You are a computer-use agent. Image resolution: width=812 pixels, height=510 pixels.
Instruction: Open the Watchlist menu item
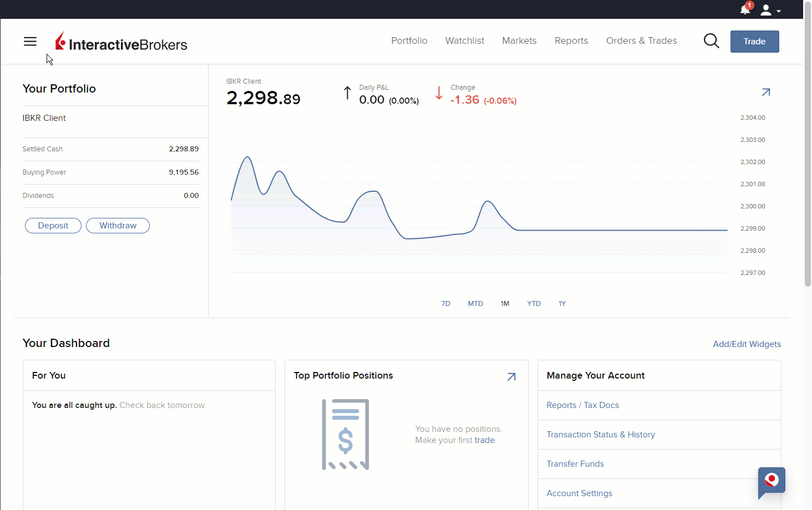click(464, 41)
